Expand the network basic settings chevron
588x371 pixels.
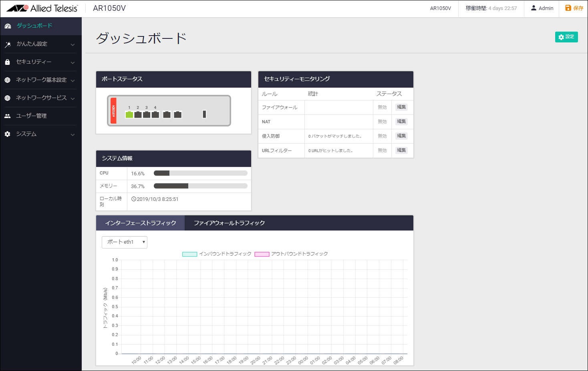[72, 80]
